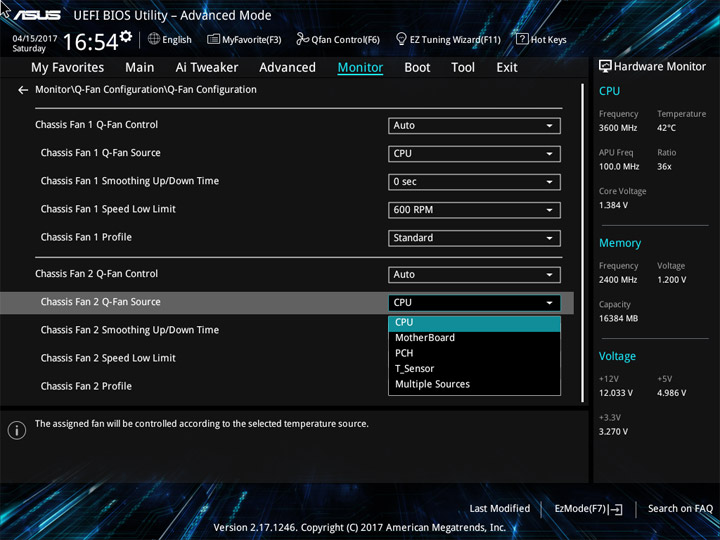Open Advanced tab

coord(287,68)
